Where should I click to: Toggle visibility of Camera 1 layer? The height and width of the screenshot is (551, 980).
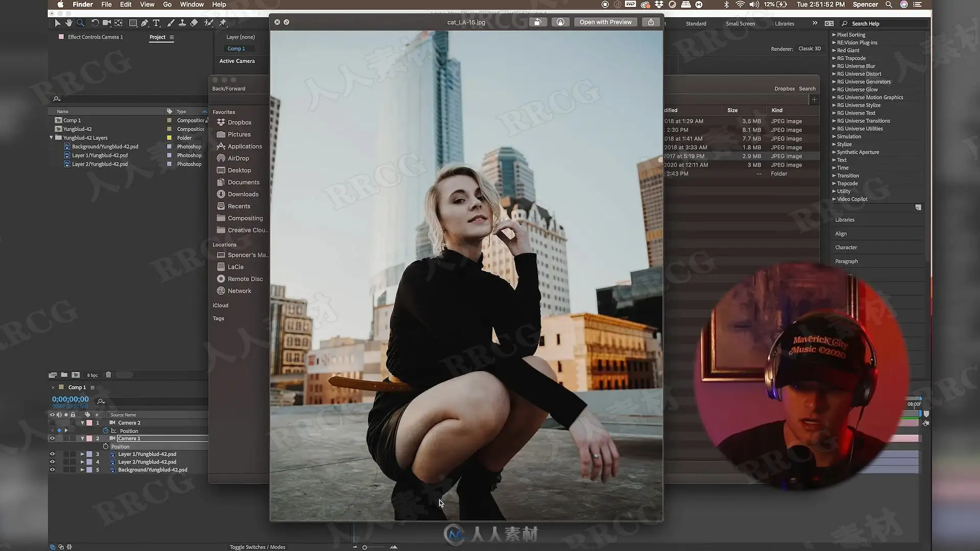point(52,438)
